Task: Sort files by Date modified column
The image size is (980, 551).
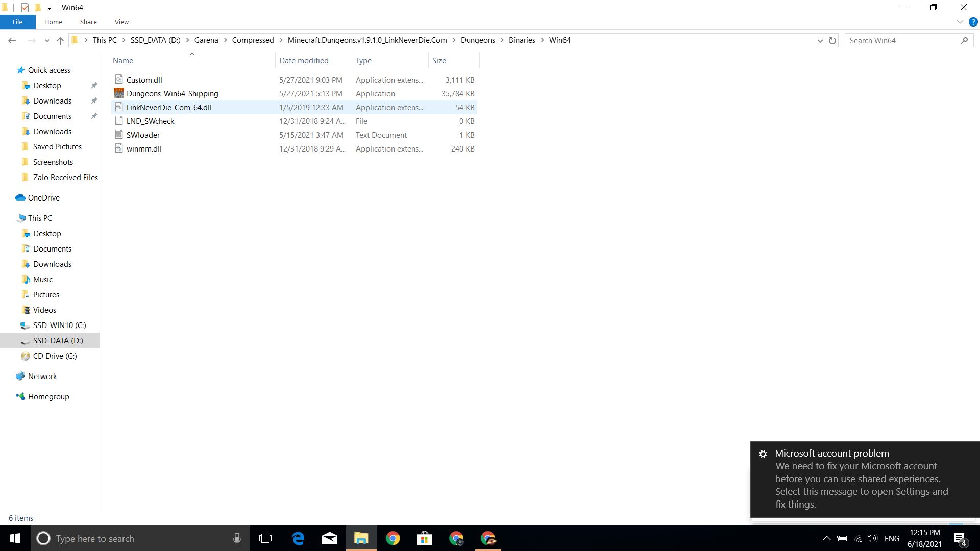Action: pyautogui.click(x=304, y=60)
